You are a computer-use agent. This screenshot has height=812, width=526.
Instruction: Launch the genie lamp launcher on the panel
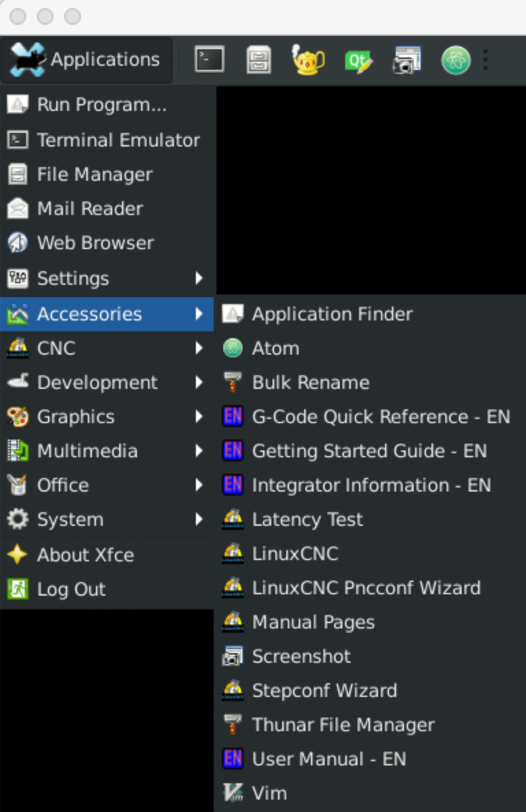[x=308, y=60]
